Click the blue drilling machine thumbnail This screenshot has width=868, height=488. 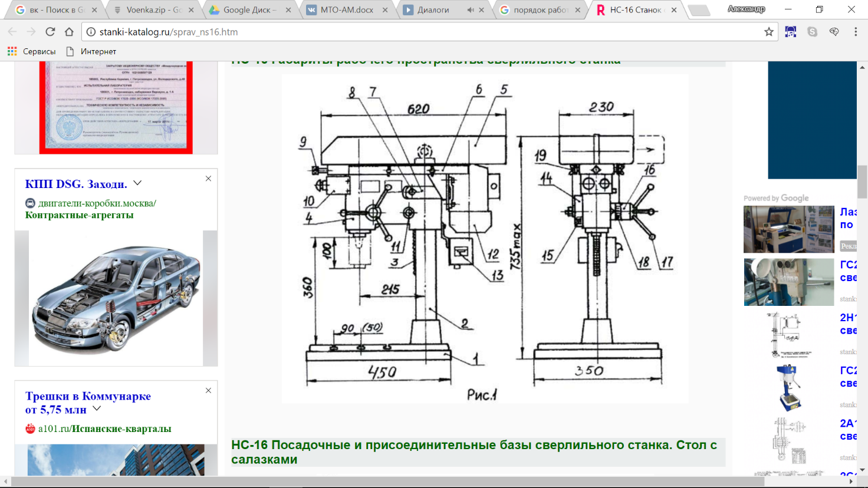tap(789, 387)
